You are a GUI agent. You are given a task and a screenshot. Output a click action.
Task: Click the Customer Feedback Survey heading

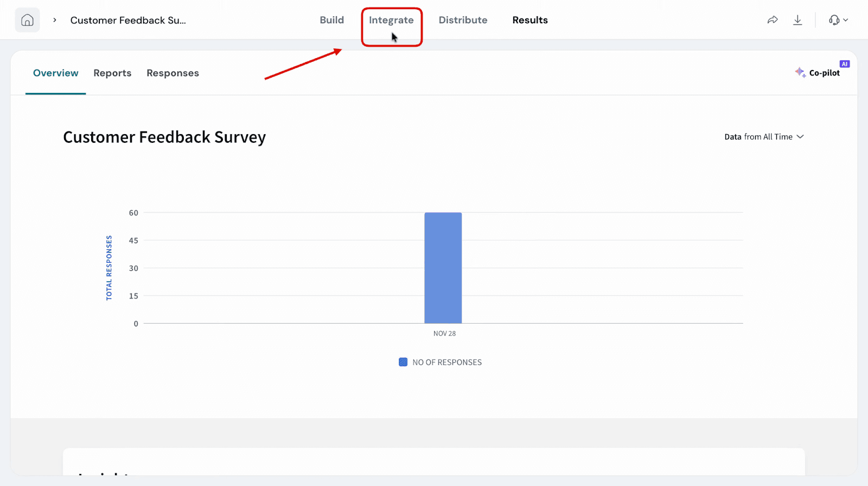[x=164, y=137]
